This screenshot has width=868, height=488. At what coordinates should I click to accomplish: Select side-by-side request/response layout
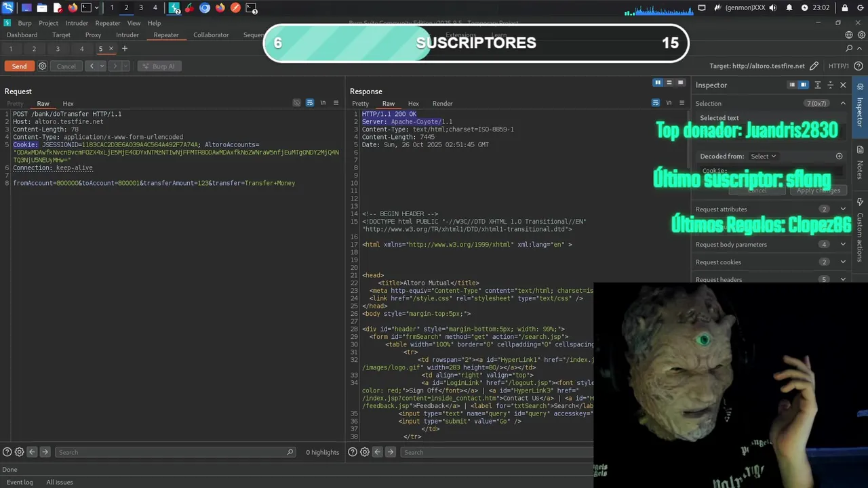pyautogui.click(x=657, y=83)
